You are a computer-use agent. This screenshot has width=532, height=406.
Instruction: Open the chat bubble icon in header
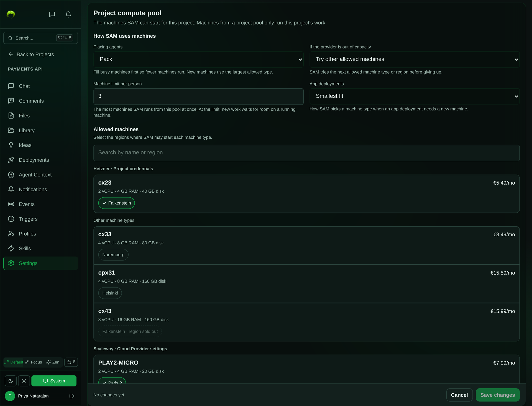pyautogui.click(x=52, y=14)
